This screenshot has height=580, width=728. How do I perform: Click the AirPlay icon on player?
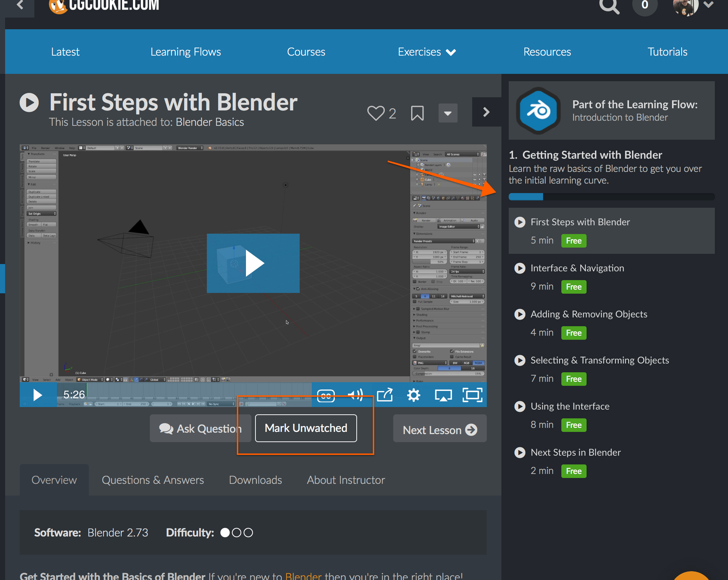pyautogui.click(x=443, y=395)
